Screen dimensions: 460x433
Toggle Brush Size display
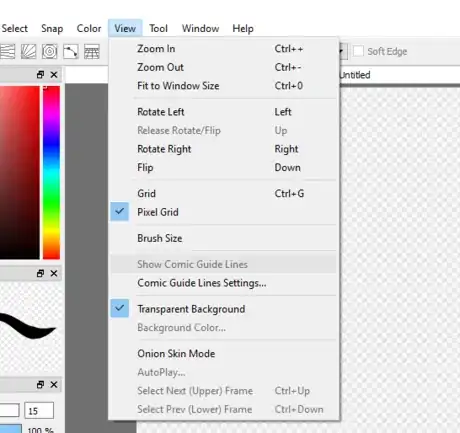223,238
